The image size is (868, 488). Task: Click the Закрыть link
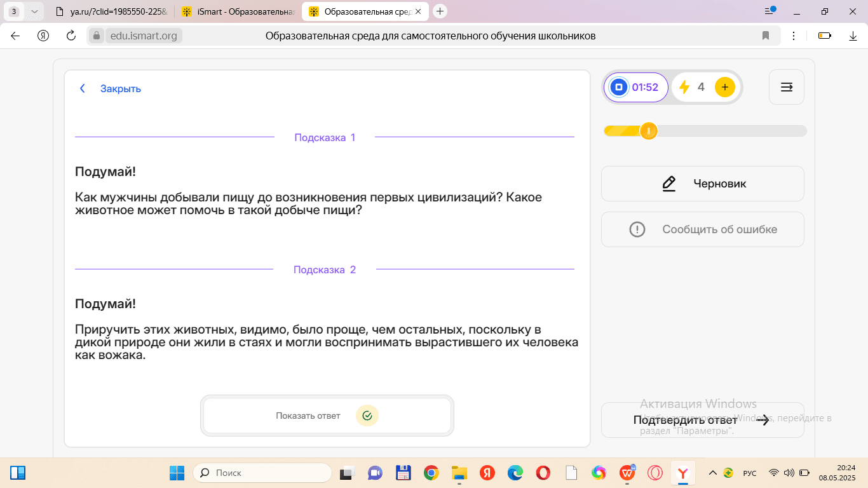tap(121, 89)
